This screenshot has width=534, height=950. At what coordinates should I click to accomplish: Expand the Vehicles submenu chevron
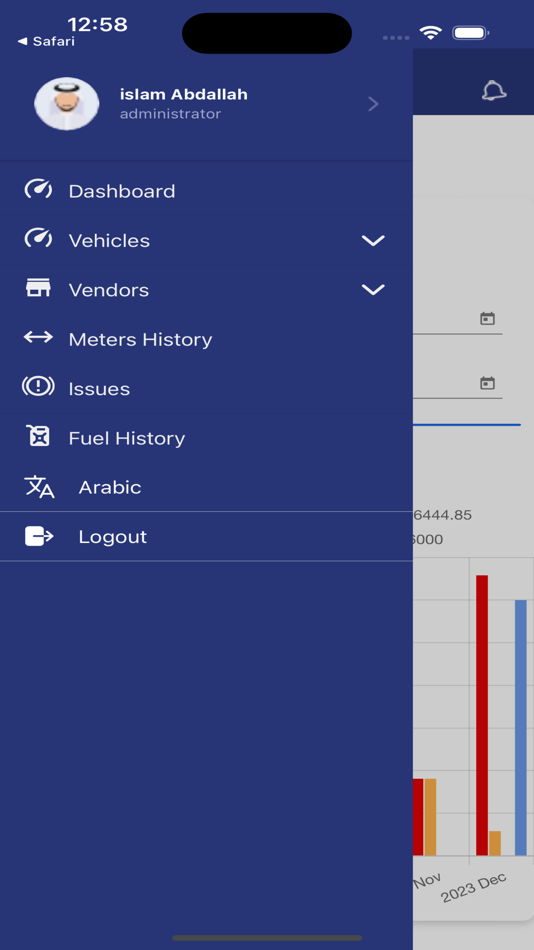click(x=373, y=241)
